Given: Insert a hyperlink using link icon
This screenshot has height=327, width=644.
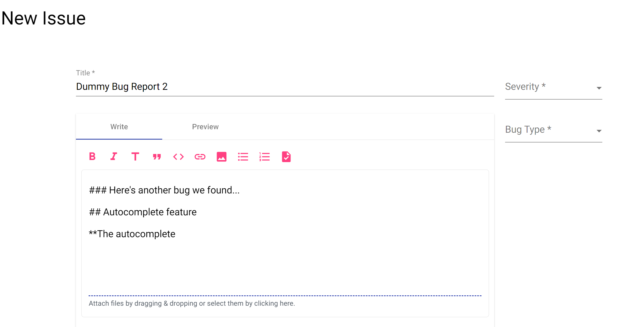Looking at the screenshot, I should (200, 157).
